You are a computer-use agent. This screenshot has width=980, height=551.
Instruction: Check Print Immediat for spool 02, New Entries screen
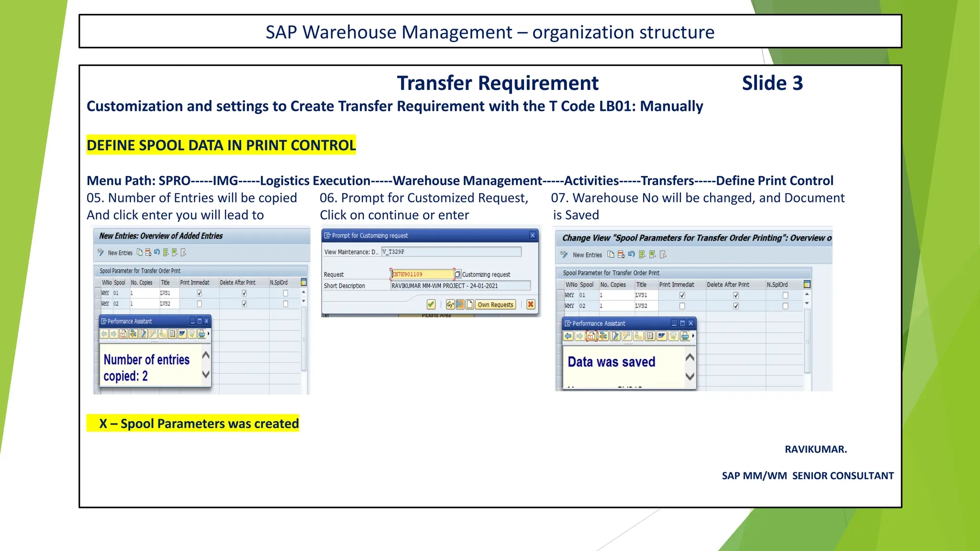pyautogui.click(x=200, y=304)
